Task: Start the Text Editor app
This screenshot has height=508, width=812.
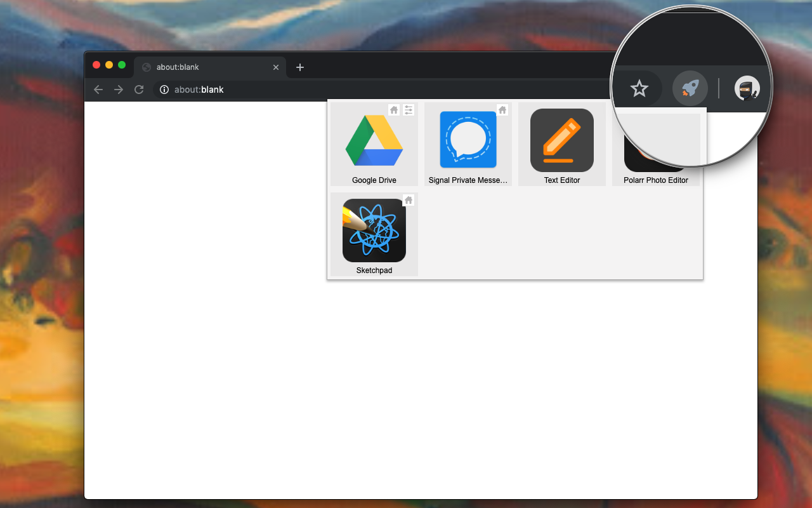Action: pos(561,140)
